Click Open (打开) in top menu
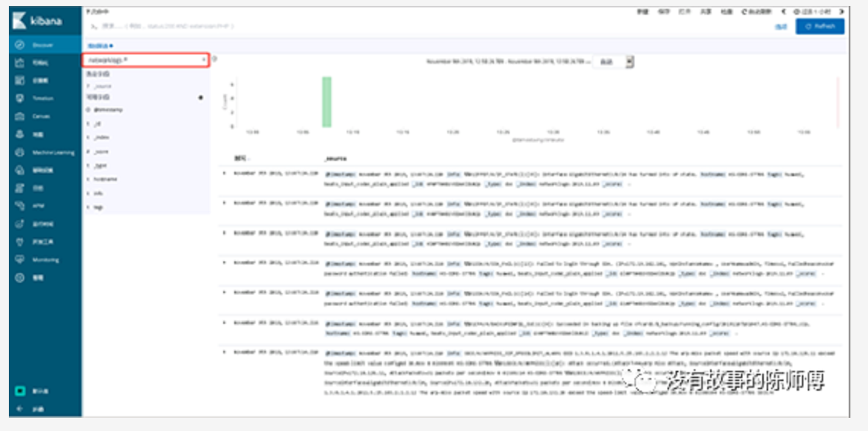Screen dimensions: 868x431 [x=684, y=12]
